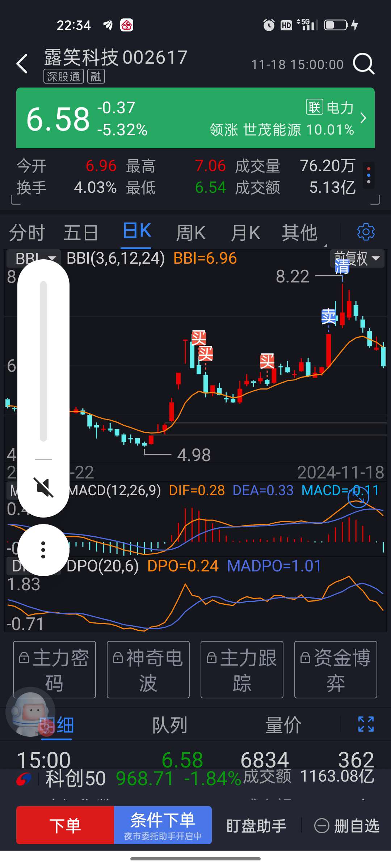Screen dimensions: 391x868
Task: Select the 周K chart tab
Action: pyautogui.click(x=191, y=232)
